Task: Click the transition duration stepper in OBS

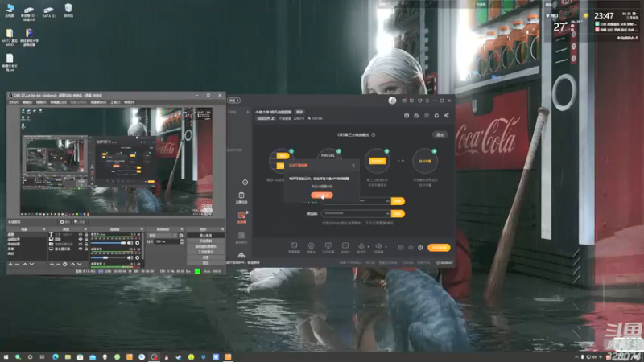Action: pyautogui.click(x=182, y=242)
